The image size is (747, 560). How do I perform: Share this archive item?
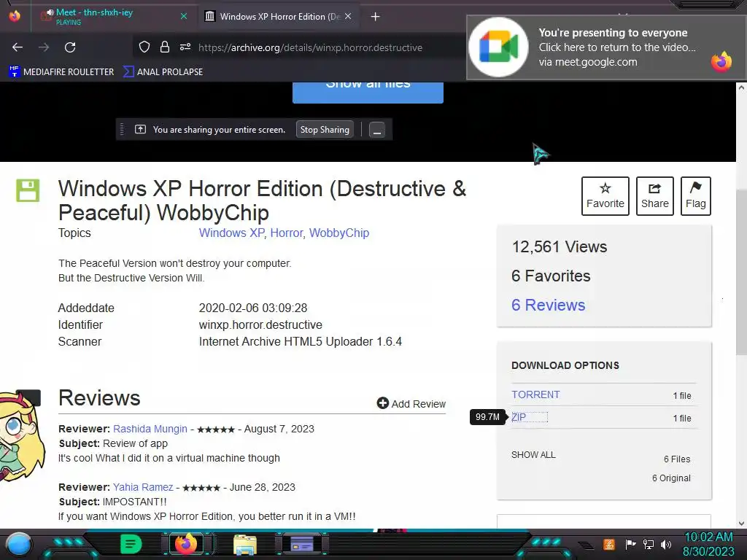pos(654,196)
